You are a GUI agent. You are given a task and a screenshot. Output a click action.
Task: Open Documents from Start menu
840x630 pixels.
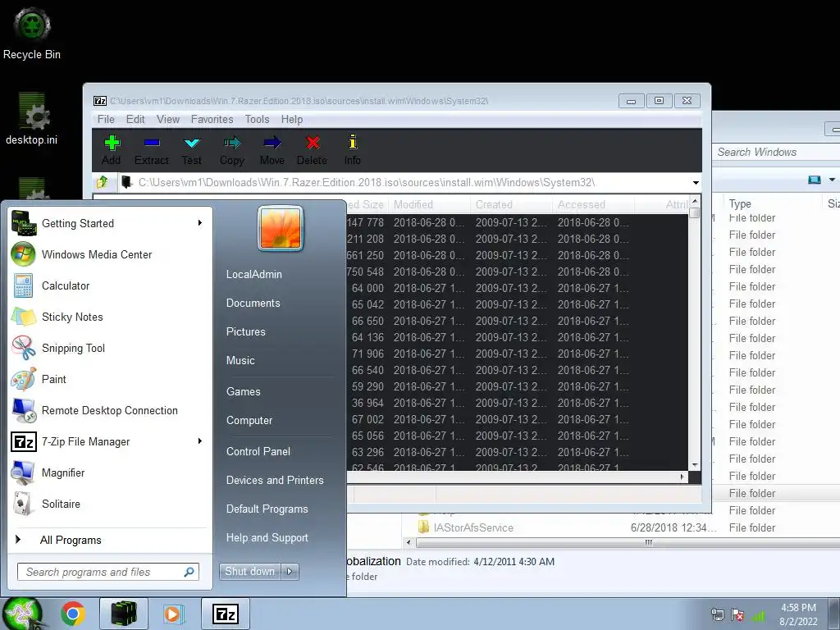pyautogui.click(x=253, y=304)
